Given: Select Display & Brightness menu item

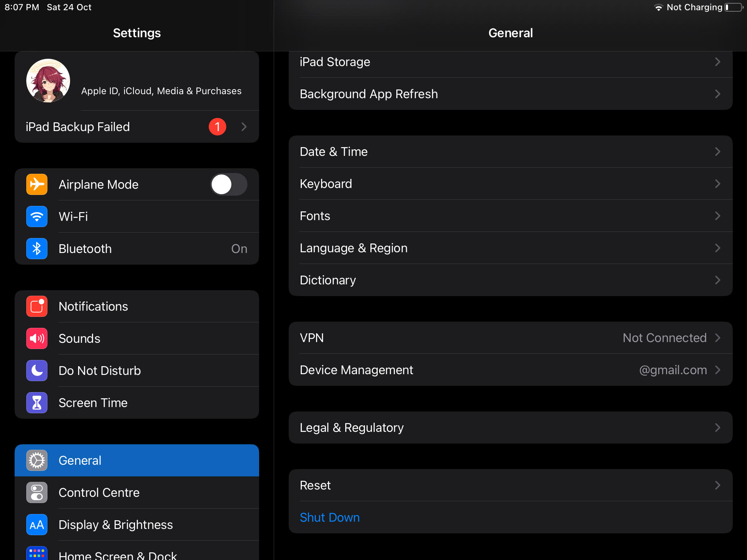Looking at the screenshot, I should tap(136, 524).
